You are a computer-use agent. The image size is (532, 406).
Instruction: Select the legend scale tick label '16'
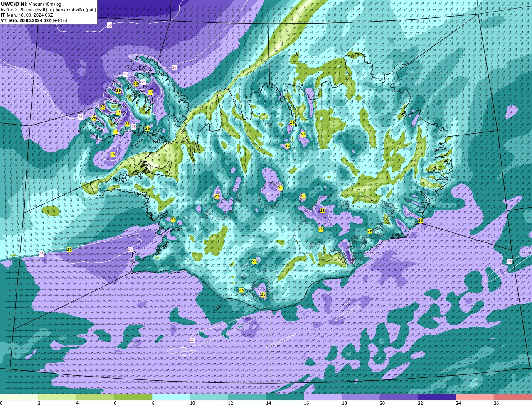point(305,403)
